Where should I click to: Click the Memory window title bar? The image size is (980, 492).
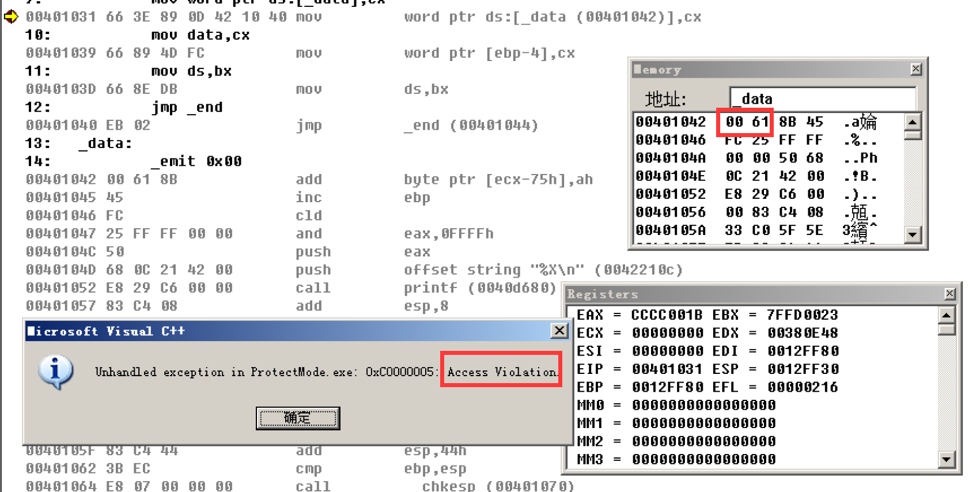(x=777, y=70)
